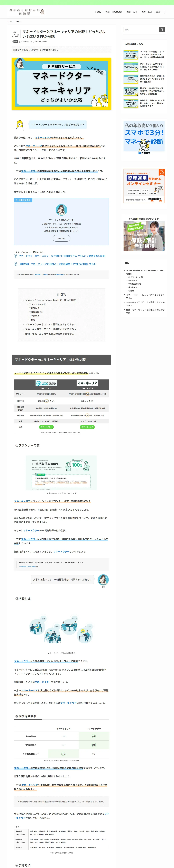Open the 保険 navigation menu
The width and height of the screenshot is (174, 868).
107,12
